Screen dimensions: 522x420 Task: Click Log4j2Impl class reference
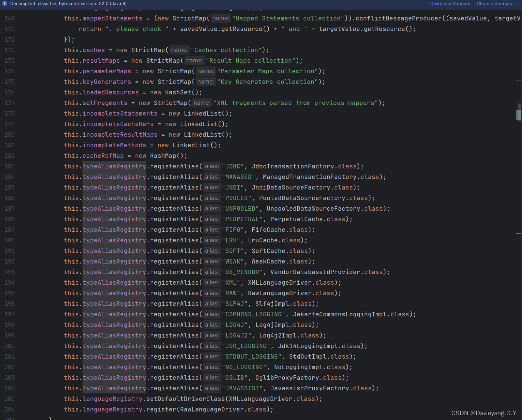(278, 335)
